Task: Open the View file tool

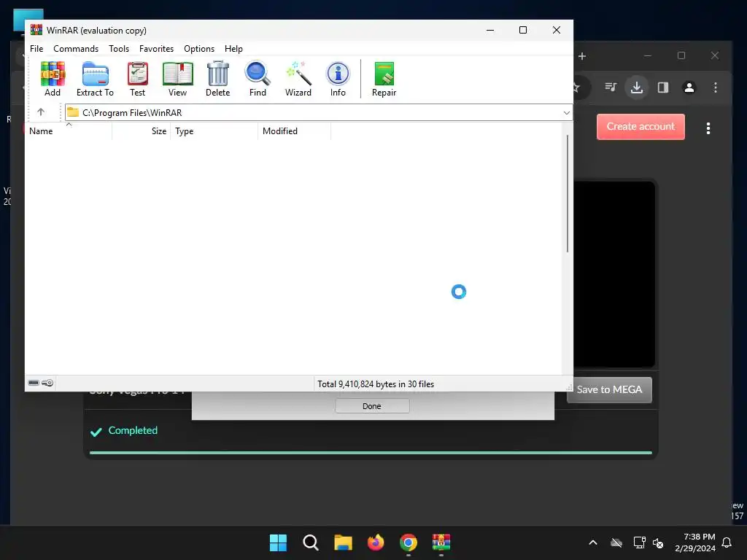Action: click(178, 79)
